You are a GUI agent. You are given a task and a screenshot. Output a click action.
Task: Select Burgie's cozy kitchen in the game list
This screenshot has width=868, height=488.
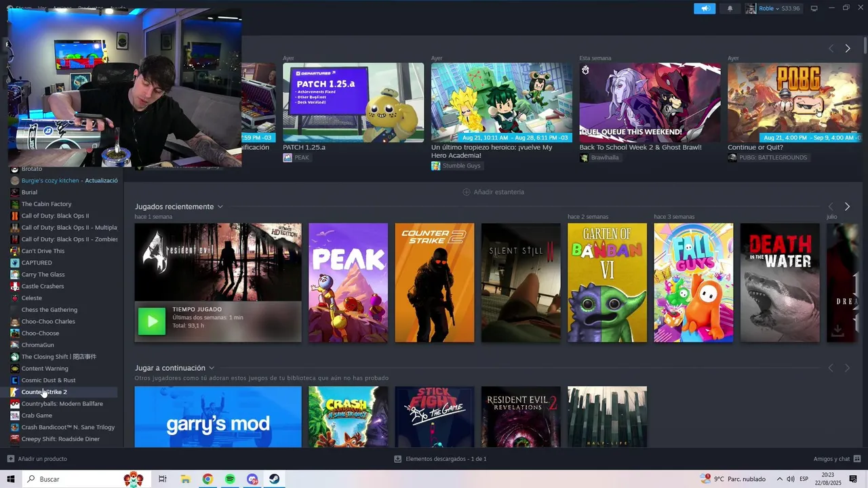point(64,180)
